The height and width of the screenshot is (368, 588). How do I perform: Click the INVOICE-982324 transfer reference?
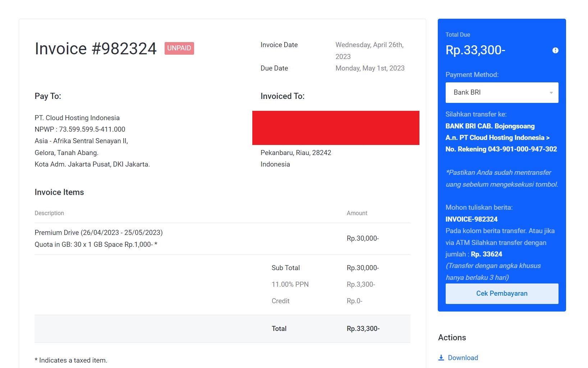(472, 219)
